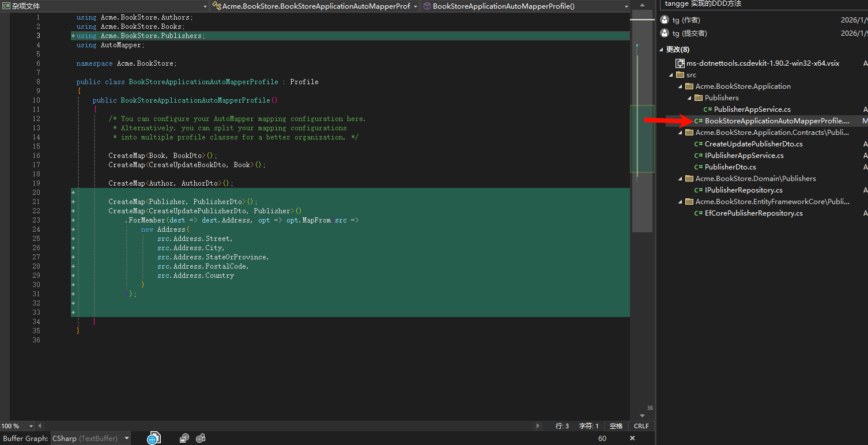Click the tg (提交者) avatar icon
The width and height of the screenshot is (868, 445).
pos(665,33)
